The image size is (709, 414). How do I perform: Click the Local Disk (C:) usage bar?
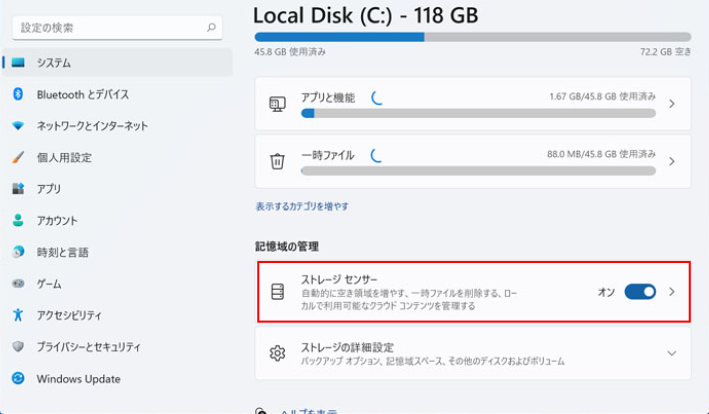point(472,36)
